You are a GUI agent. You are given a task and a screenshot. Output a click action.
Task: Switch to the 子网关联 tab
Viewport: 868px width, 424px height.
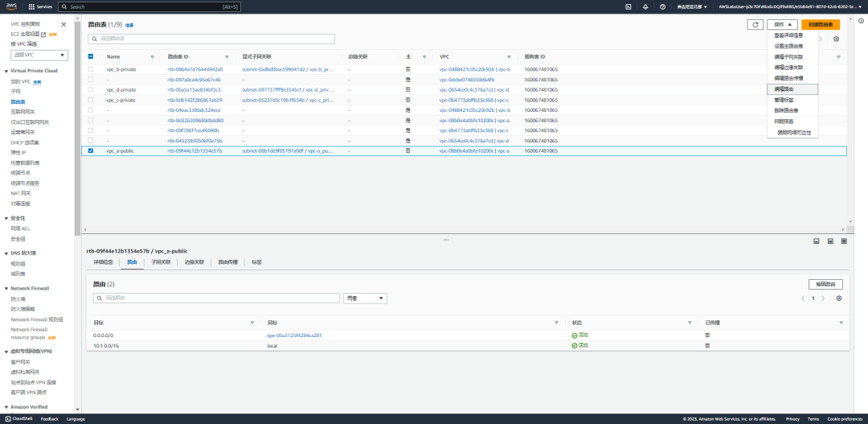click(x=161, y=261)
